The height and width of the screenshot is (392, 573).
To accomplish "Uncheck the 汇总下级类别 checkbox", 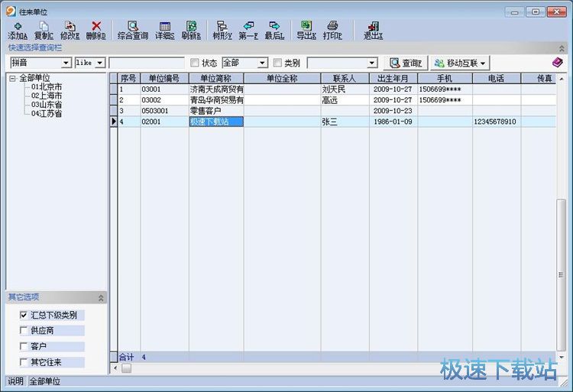I will coord(24,315).
